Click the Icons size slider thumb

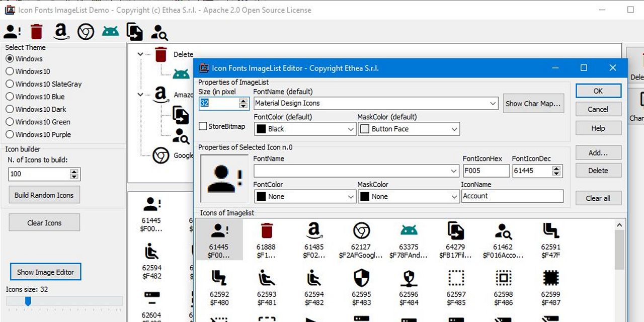coord(28,301)
